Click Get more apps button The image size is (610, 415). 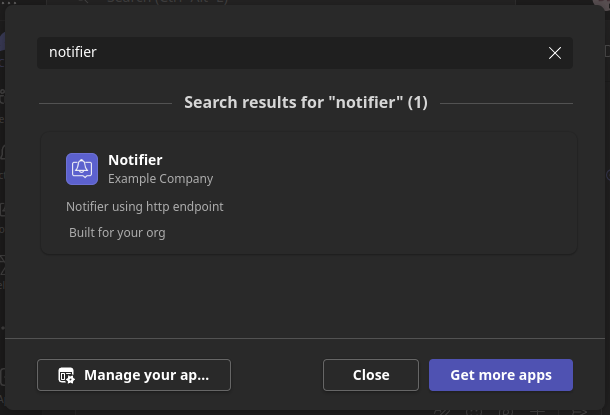tap(500, 375)
